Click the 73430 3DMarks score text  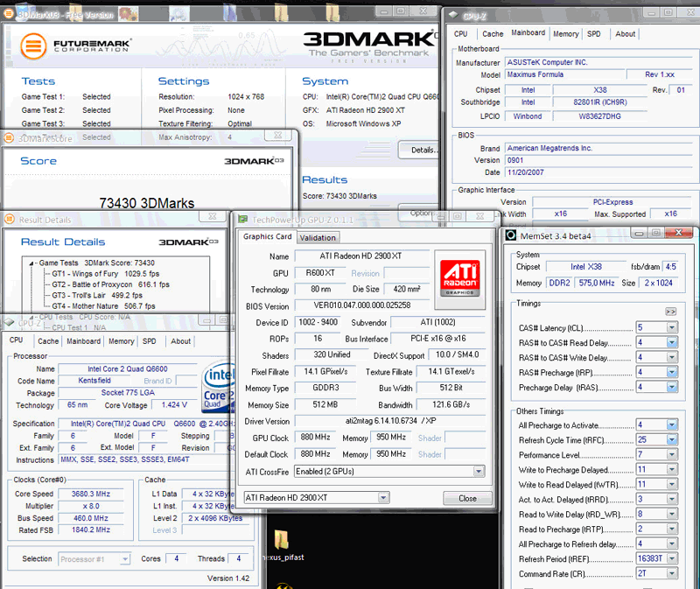147,203
